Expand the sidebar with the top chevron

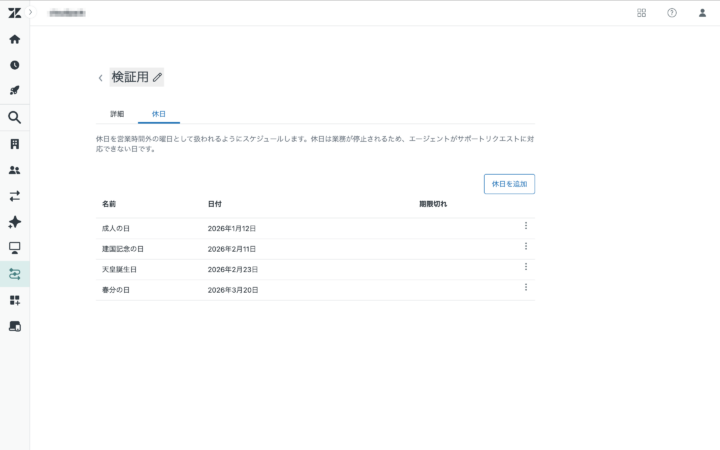point(30,12)
